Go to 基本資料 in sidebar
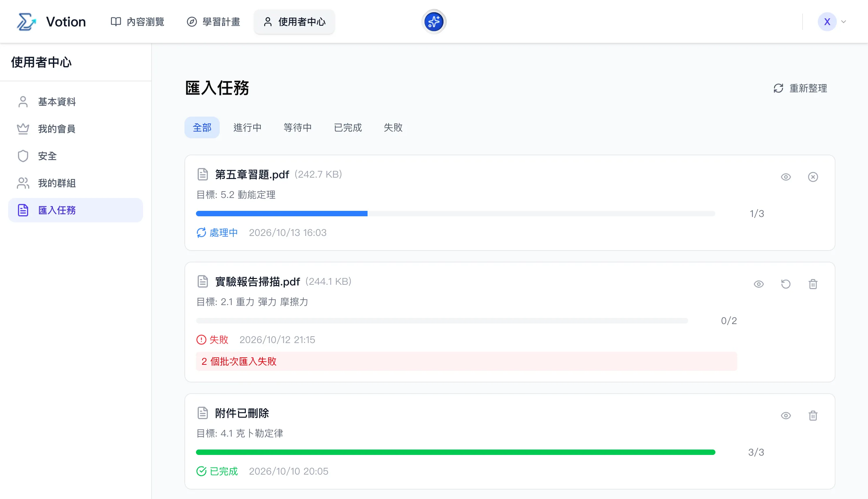The image size is (868, 499). click(75, 102)
